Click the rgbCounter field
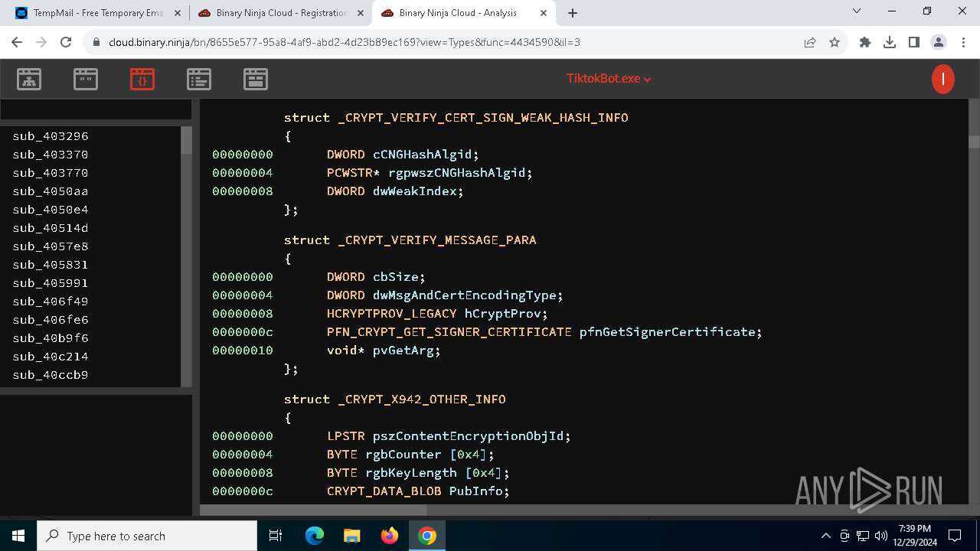 pyautogui.click(x=403, y=455)
